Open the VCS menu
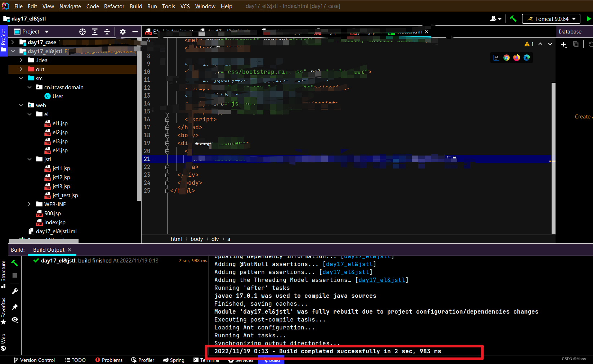The image size is (593, 364). pos(185,6)
